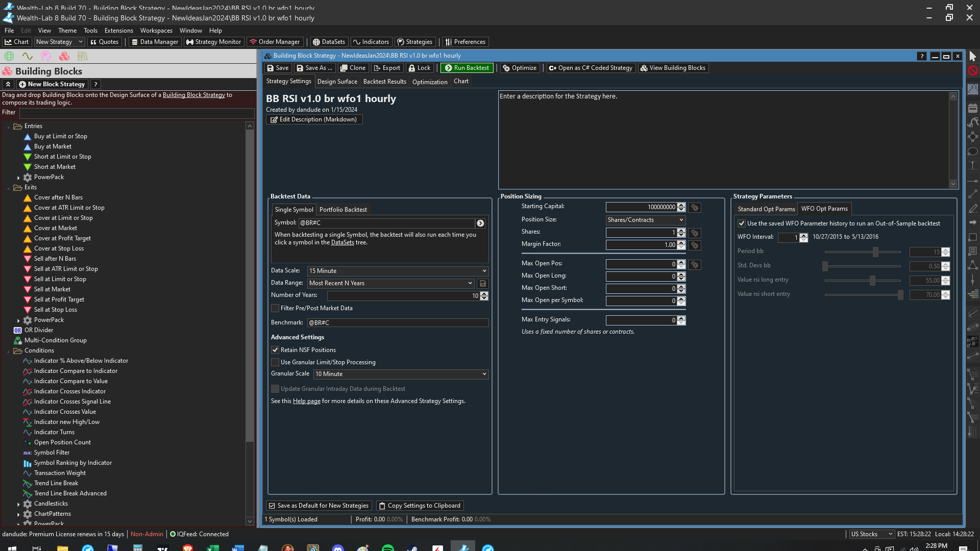Open the Strategy Monitor window
The height and width of the screenshot is (551, 980).
[213, 42]
